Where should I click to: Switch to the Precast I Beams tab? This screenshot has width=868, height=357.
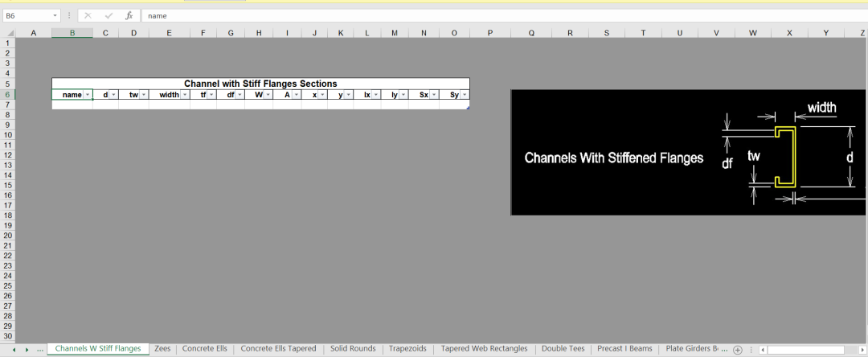[x=624, y=349]
